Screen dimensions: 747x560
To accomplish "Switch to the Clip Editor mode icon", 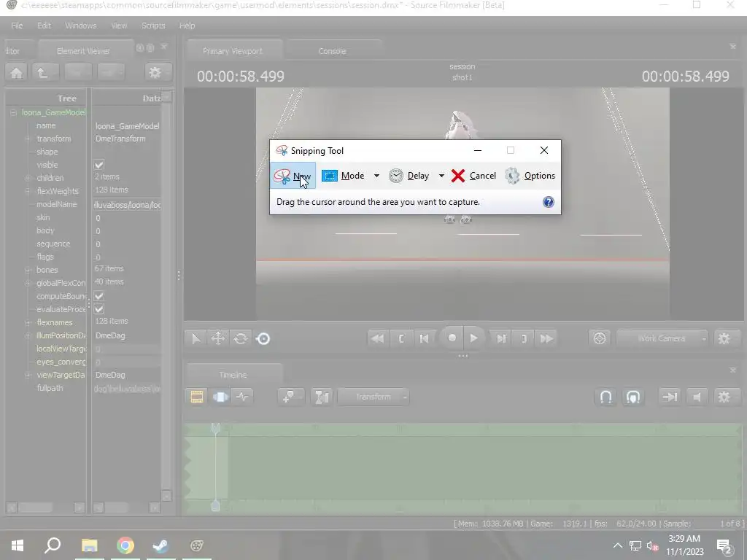I will click(x=197, y=397).
